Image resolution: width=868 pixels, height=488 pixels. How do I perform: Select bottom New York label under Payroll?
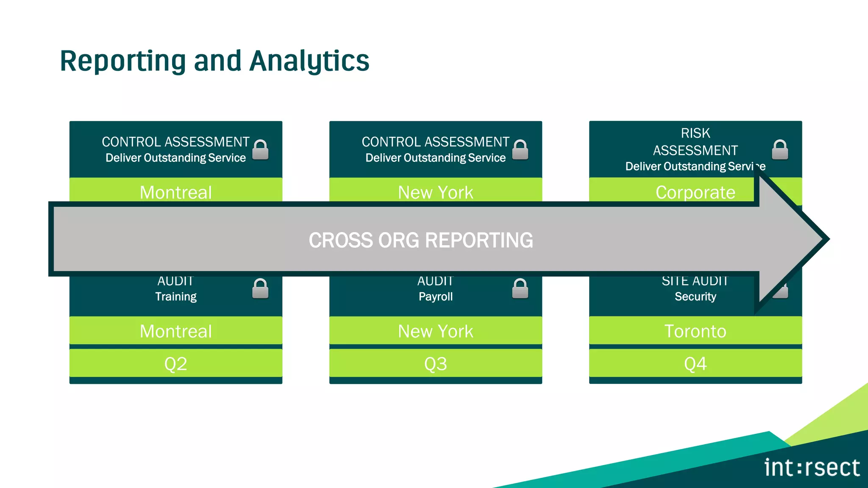[x=435, y=331]
